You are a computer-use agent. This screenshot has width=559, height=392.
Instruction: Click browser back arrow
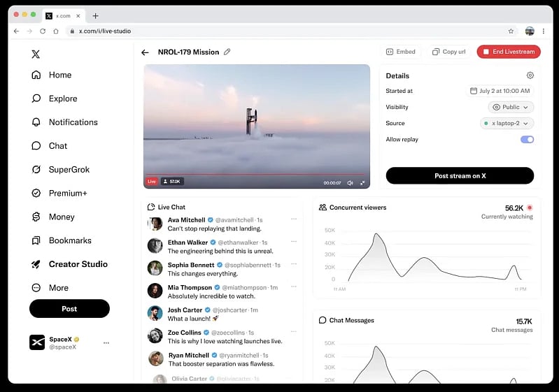16,31
